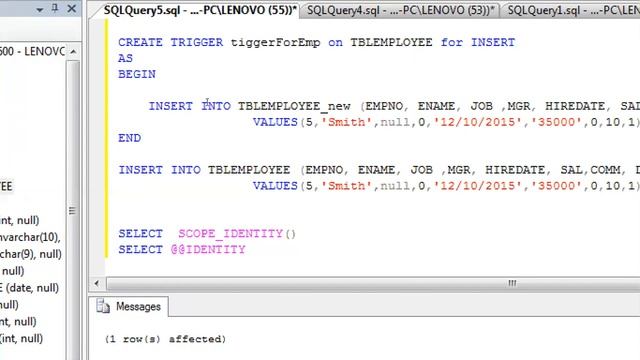640x360 pixels.
Task: Click the BEGIN keyword
Action: pyautogui.click(x=137, y=74)
